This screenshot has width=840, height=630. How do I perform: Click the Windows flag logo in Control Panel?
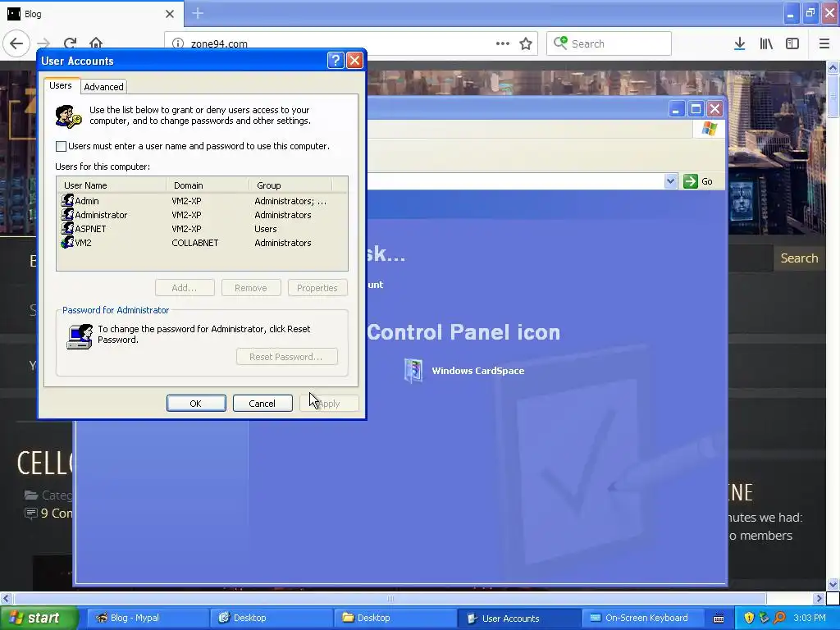click(x=710, y=129)
